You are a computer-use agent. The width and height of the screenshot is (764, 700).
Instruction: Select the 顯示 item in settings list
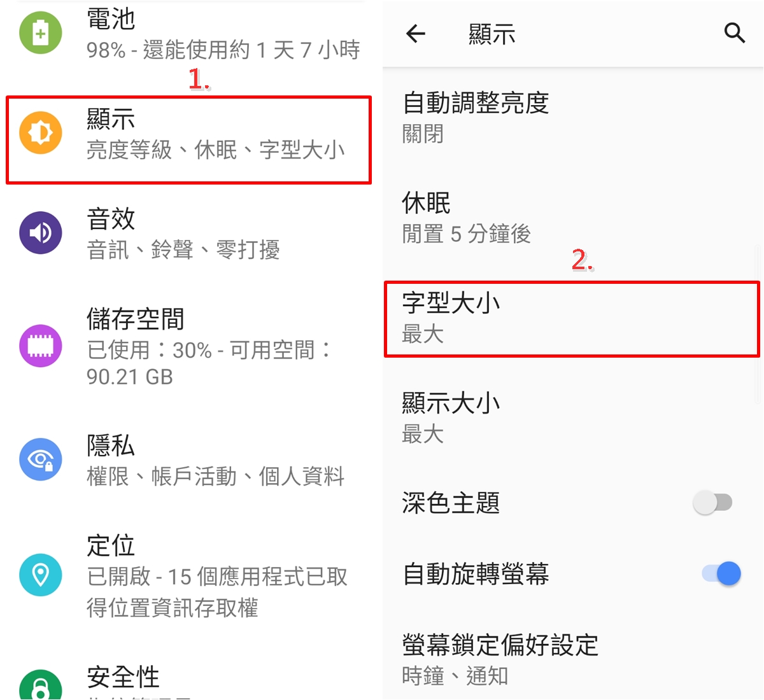188,140
